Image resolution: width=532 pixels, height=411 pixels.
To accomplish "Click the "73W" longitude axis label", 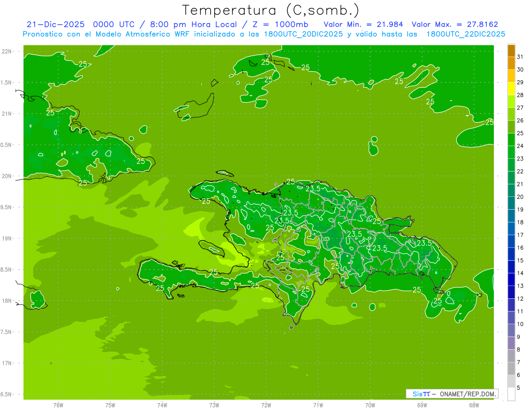I will [214, 405].
